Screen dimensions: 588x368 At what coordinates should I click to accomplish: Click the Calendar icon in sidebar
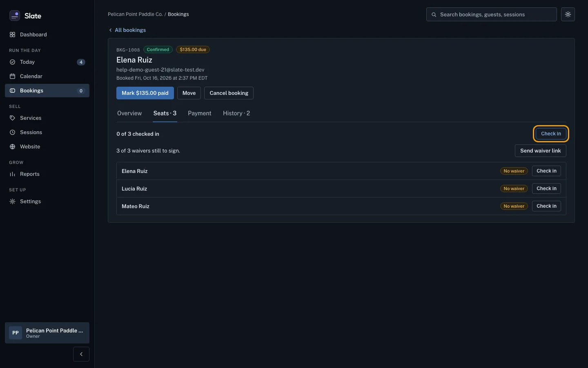pyautogui.click(x=12, y=76)
